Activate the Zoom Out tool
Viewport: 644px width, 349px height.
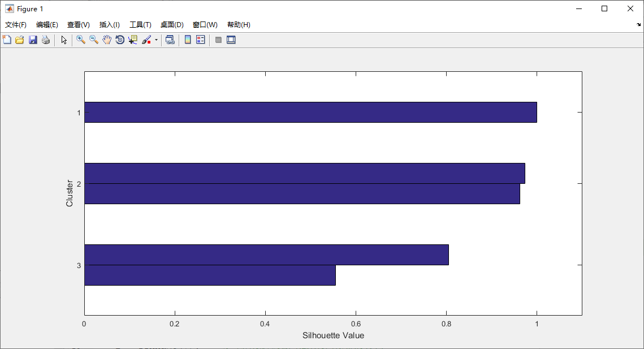pos(94,40)
